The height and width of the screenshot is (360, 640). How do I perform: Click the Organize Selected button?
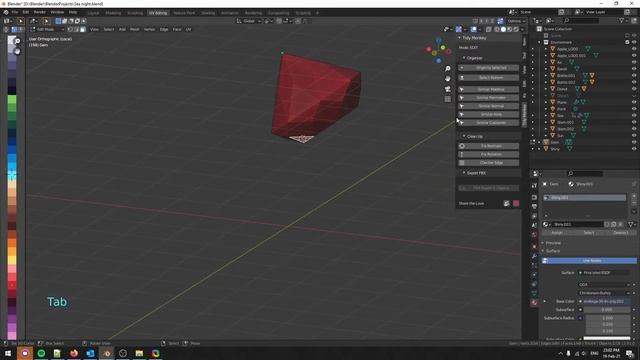[489, 68]
